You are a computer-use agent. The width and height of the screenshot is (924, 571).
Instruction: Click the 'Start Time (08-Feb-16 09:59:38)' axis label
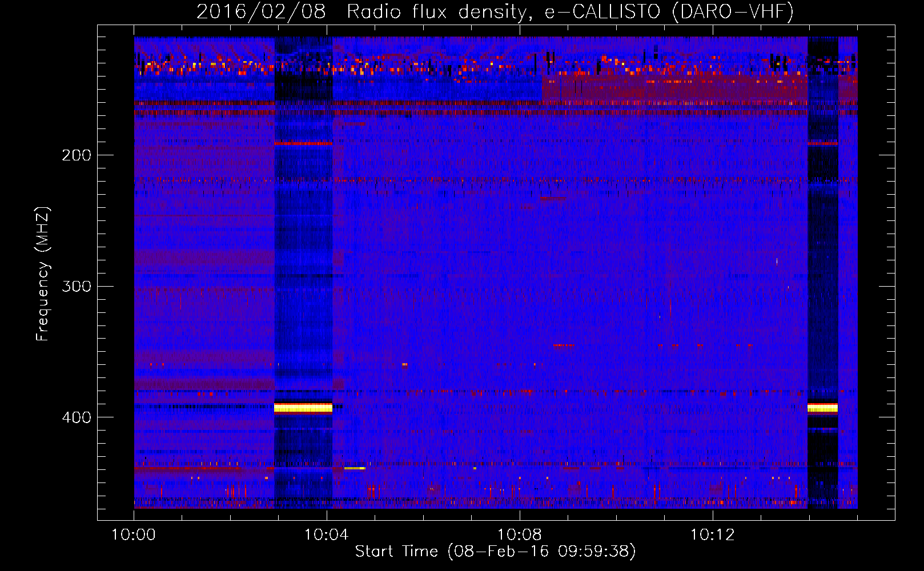[495, 552]
